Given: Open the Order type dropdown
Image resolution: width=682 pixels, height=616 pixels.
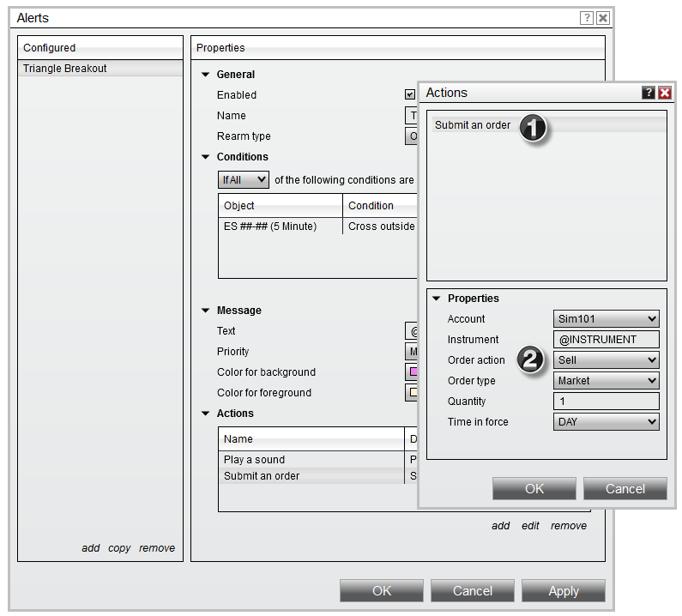Looking at the screenshot, I should (607, 381).
